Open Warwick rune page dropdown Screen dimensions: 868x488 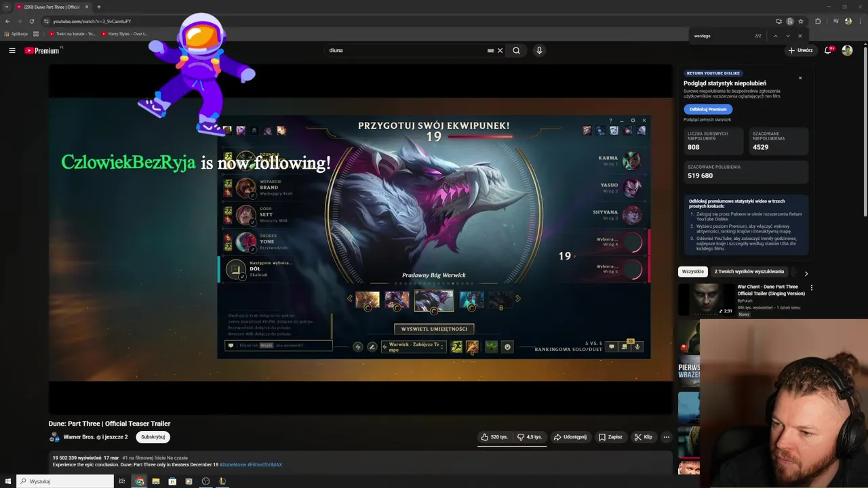tap(414, 347)
